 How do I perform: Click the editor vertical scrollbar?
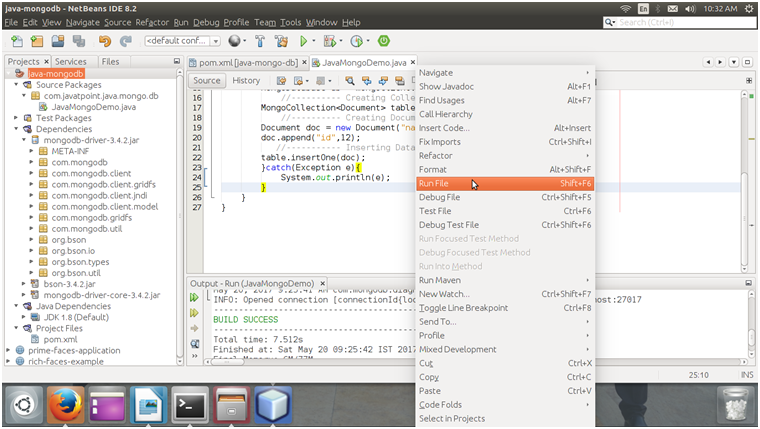(x=744, y=182)
